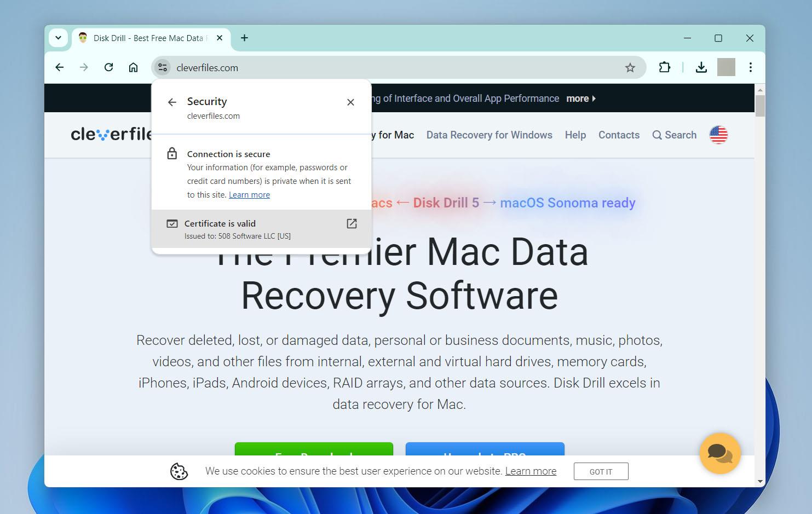Open Chrome's three-dot menu

[751, 67]
